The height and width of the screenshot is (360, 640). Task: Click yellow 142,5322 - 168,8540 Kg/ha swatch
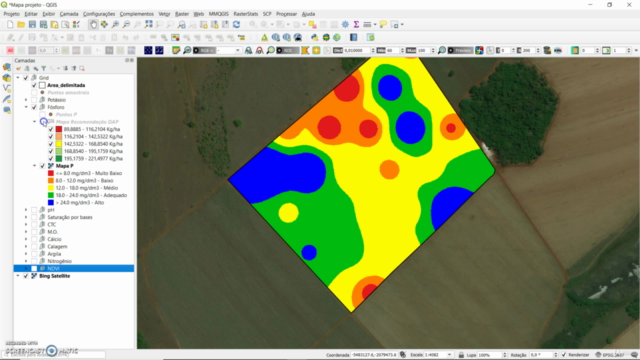59,144
